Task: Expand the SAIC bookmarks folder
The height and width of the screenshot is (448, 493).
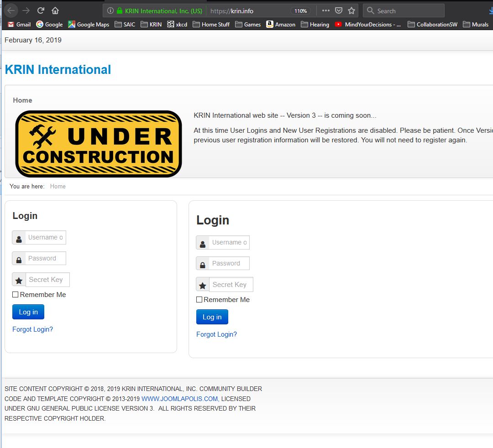Action: (x=125, y=25)
